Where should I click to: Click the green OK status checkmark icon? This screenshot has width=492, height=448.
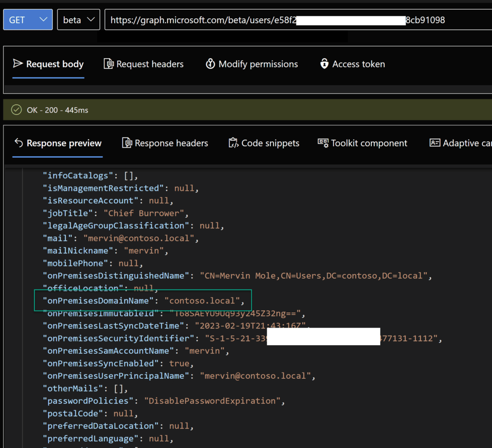pyautogui.click(x=16, y=110)
